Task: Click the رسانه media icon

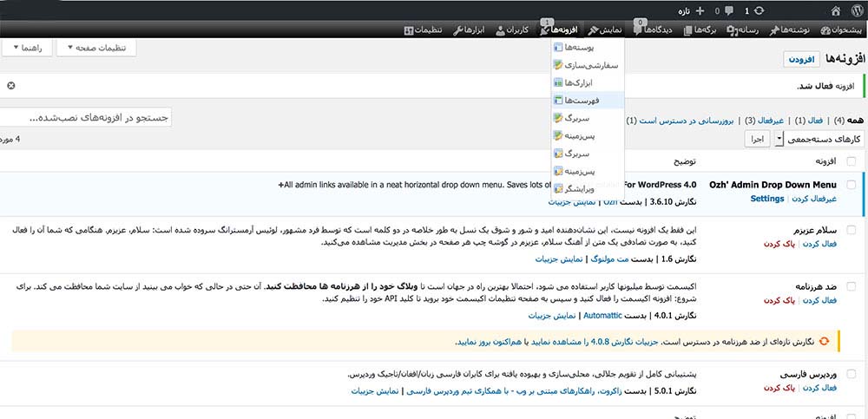Action: tap(733, 29)
